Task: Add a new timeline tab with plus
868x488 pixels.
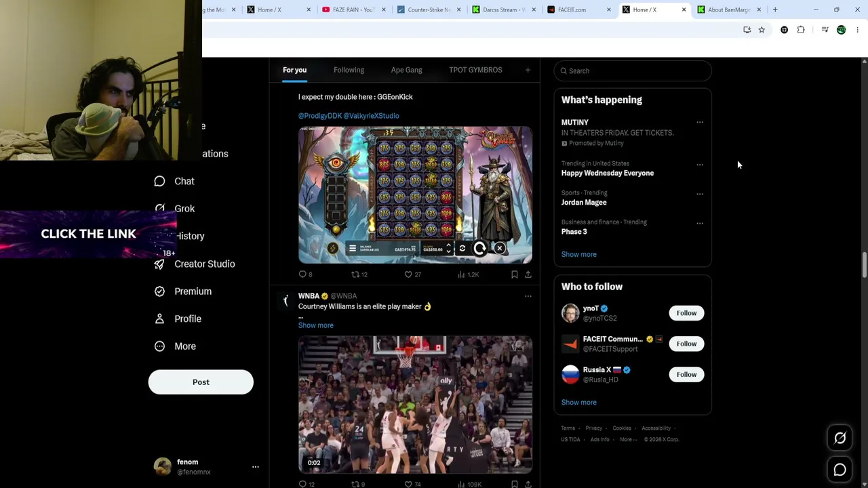Action: pos(528,70)
